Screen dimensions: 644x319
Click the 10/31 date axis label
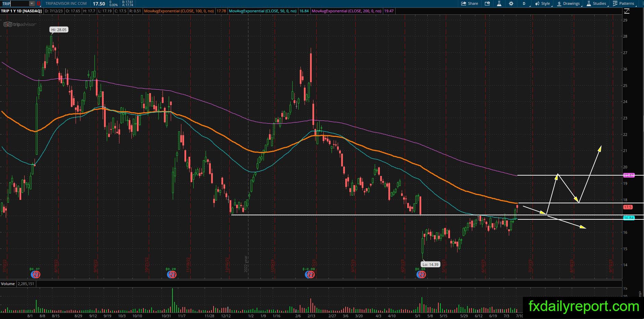[166, 316]
